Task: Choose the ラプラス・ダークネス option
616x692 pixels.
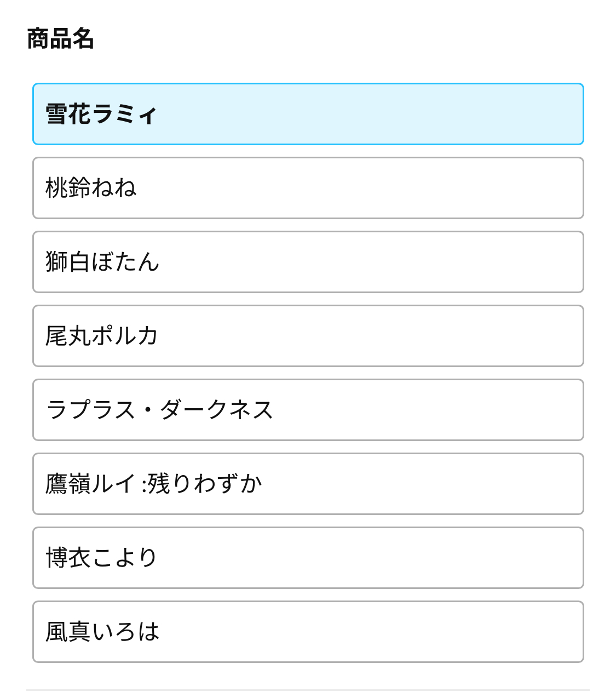Action: (308, 410)
